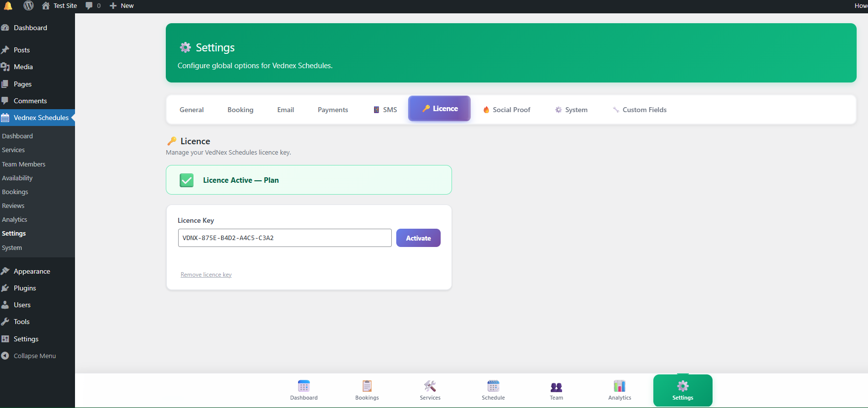Open Bookings submenu item
The height and width of the screenshot is (408, 868).
coord(15,192)
